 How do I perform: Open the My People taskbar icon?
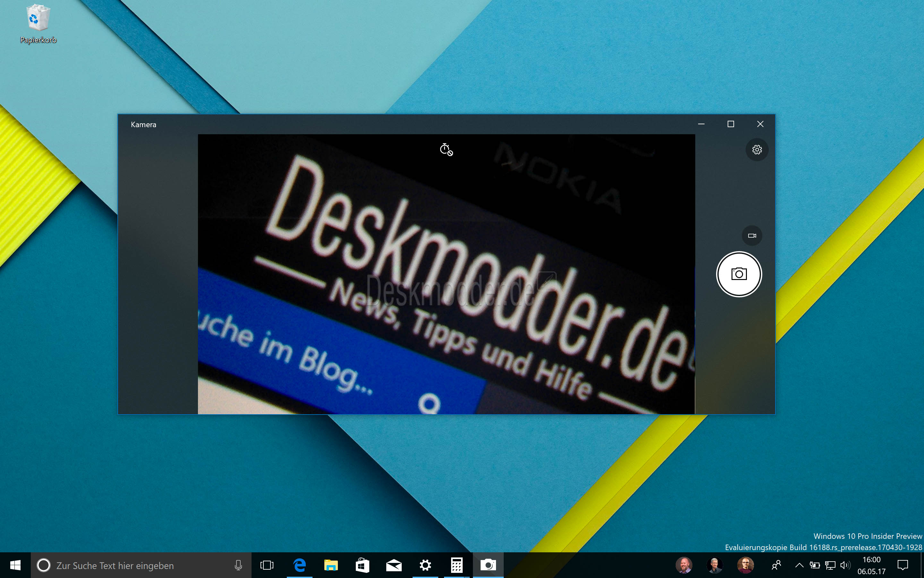776,565
